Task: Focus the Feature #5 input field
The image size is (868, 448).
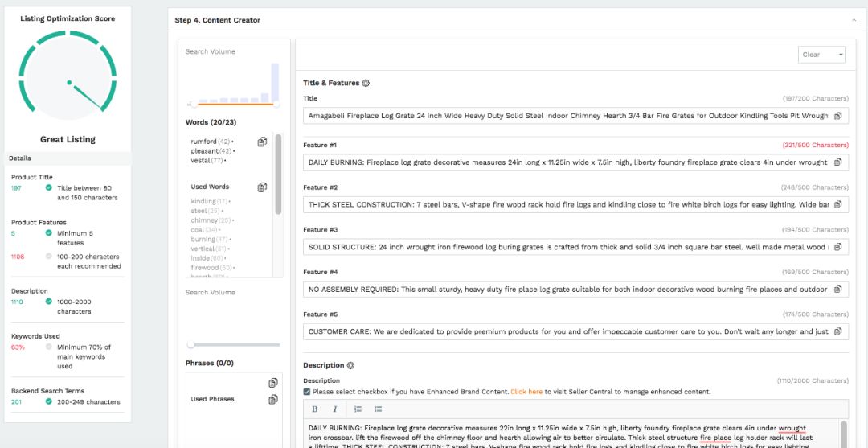Action: pos(575,331)
